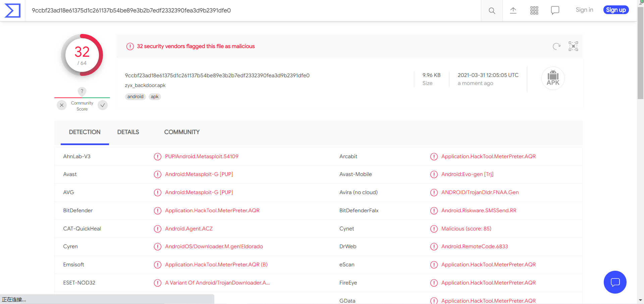The width and height of the screenshot is (644, 304).
Task: Vote malicious with the X community button
Action: (62, 105)
